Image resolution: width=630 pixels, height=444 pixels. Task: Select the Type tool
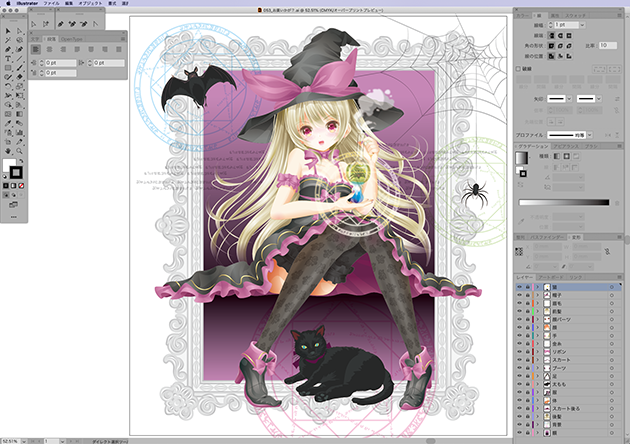point(8,59)
